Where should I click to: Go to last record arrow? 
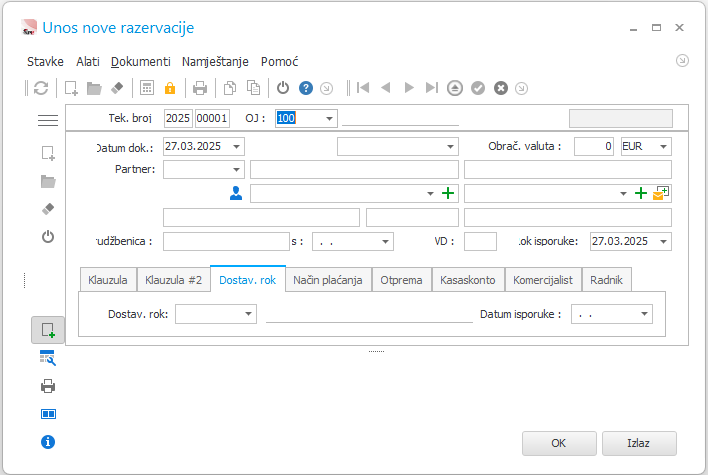[x=432, y=88]
